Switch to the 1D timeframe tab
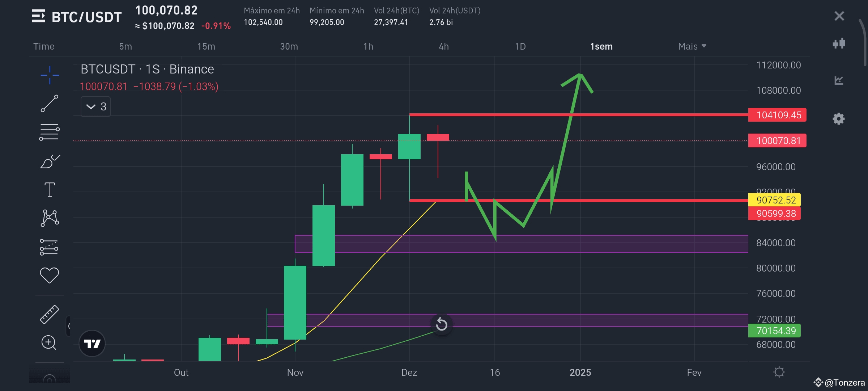The height and width of the screenshot is (391, 868). click(x=520, y=46)
